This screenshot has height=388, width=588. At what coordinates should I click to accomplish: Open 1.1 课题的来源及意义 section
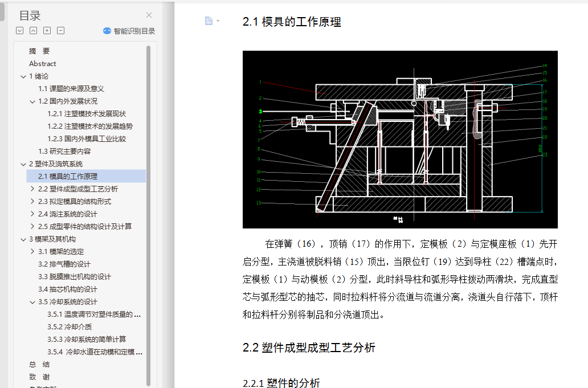pos(71,89)
